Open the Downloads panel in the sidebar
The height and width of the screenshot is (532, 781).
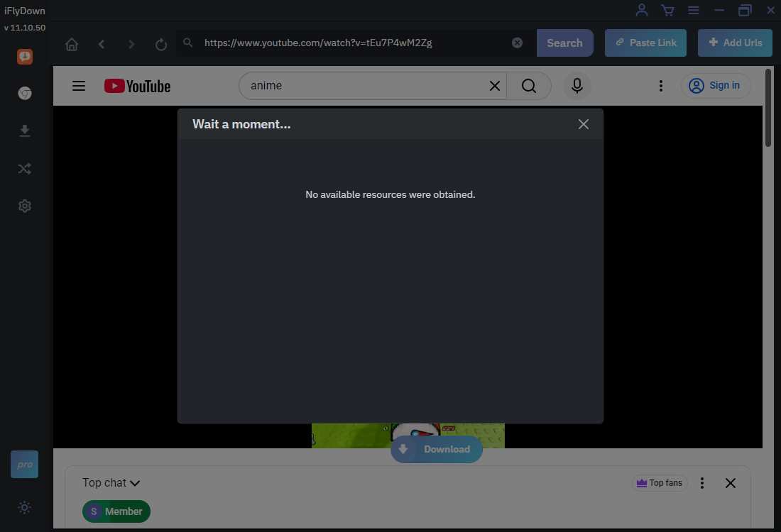click(x=24, y=131)
